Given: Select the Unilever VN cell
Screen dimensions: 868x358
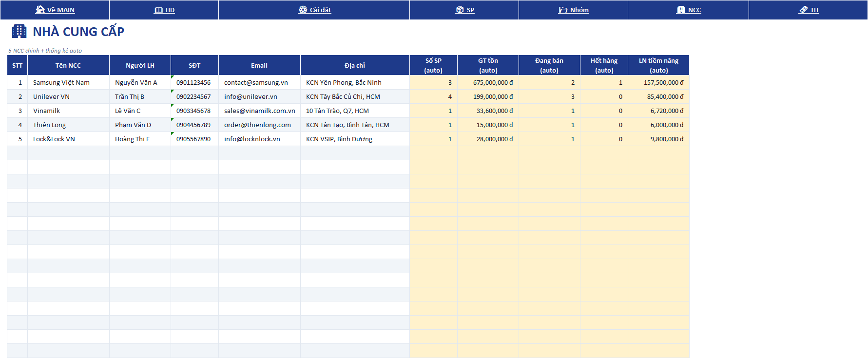Looking at the screenshot, I should click(x=68, y=96).
